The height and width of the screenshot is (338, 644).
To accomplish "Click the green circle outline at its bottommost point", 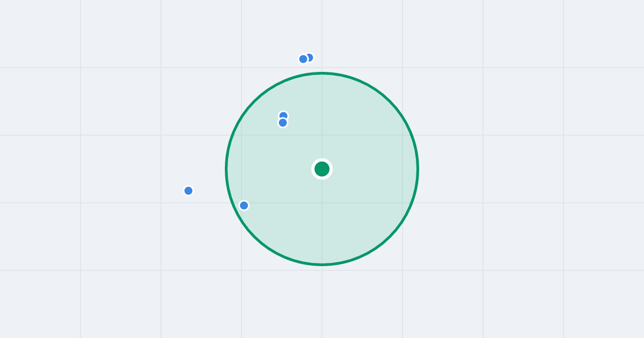I will [322, 264].
